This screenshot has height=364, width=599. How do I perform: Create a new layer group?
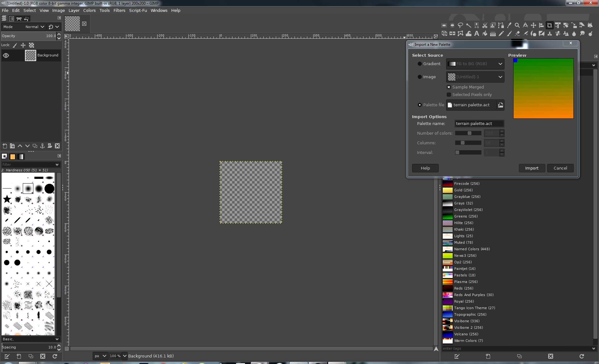pyautogui.click(x=12, y=146)
